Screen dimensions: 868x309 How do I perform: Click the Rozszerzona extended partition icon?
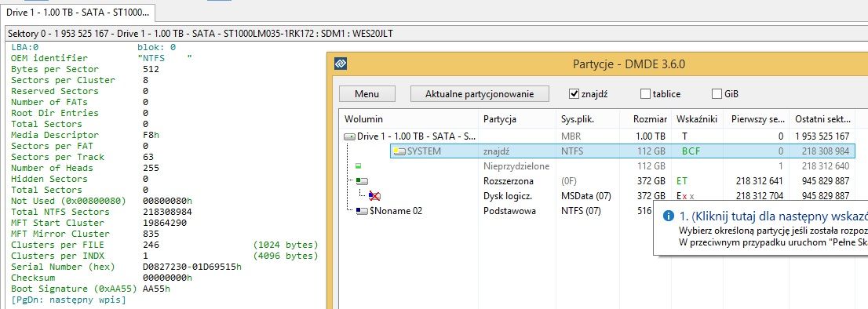pos(361,180)
